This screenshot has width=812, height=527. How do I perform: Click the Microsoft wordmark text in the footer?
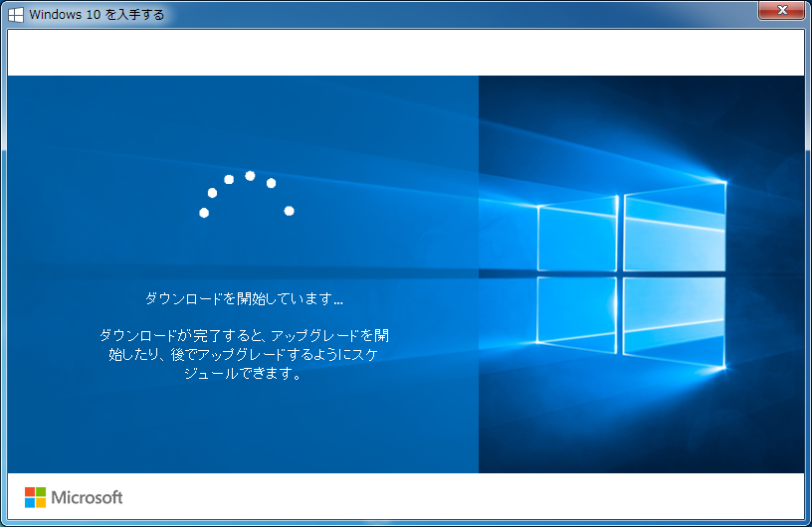87,497
